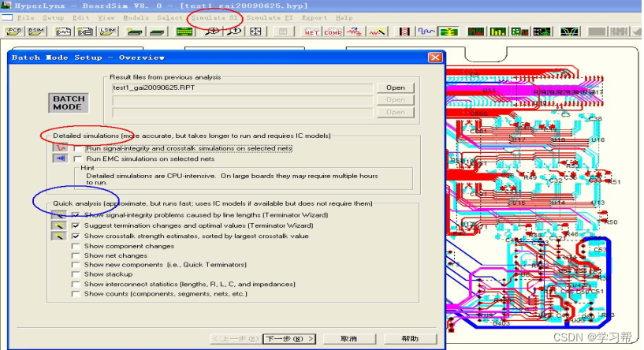Screen dimensions: 644x350
Task: Click the EMC simulation icon in the dialog
Action: coord(61,158)
